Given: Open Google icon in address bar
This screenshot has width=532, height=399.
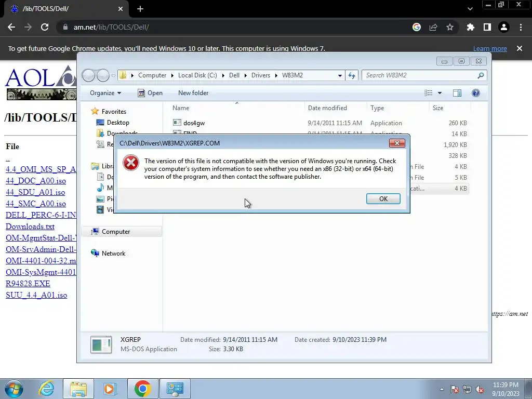Looking at the screenshot, I should click(x=417, y=27).
